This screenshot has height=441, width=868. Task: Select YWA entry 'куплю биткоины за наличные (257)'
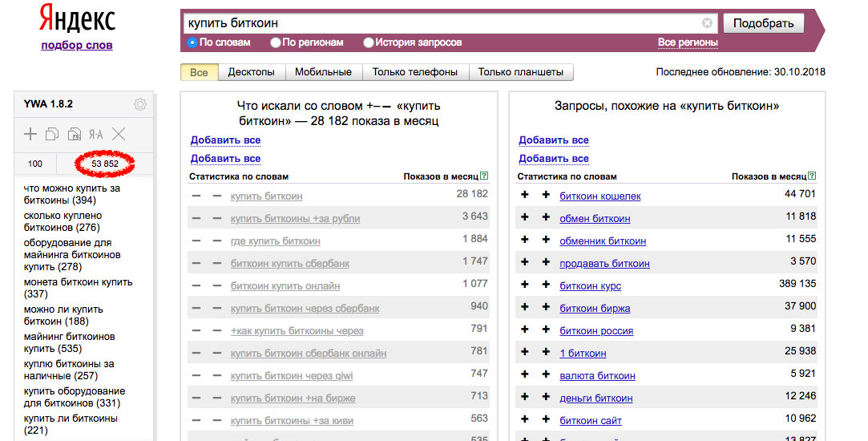(x=69, y=370)
